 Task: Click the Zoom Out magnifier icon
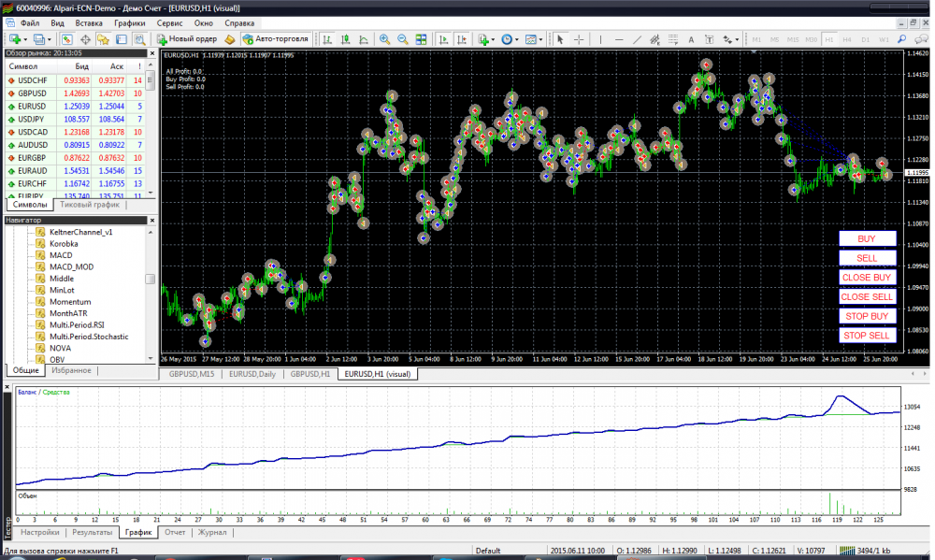[x=403, y=39]
